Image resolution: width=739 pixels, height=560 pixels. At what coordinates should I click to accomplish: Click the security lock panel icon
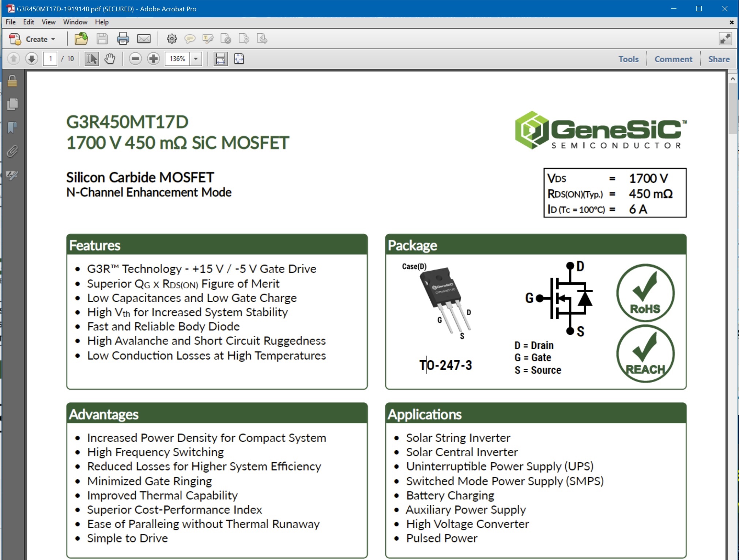click(x=12, y=81)
